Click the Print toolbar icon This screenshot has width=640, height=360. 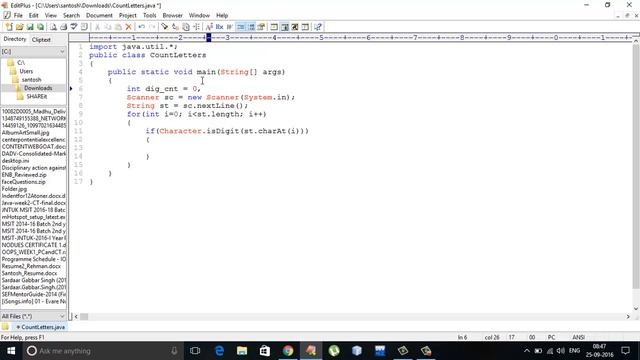pyautogui.click(x=63, y=27)
